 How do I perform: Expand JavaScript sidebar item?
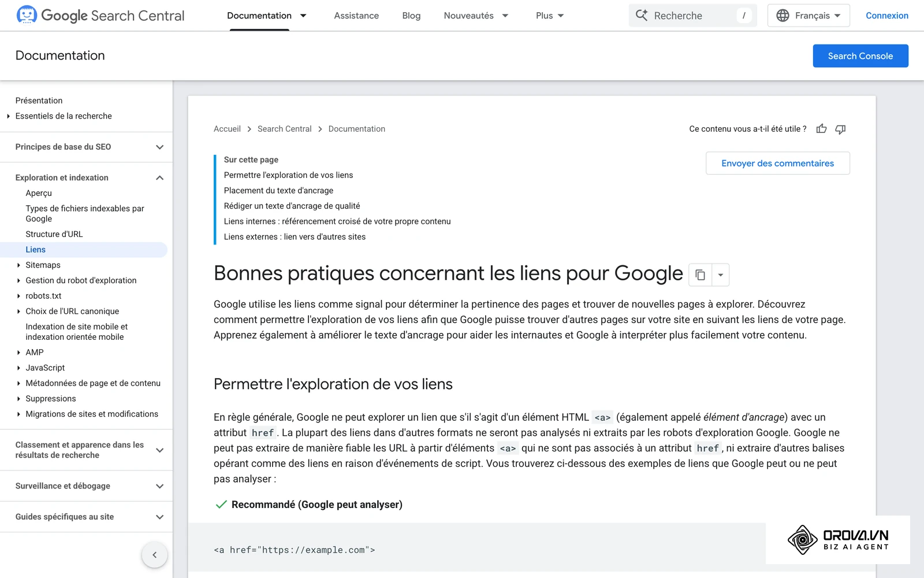pyautogui.click(x=19, y=368)
